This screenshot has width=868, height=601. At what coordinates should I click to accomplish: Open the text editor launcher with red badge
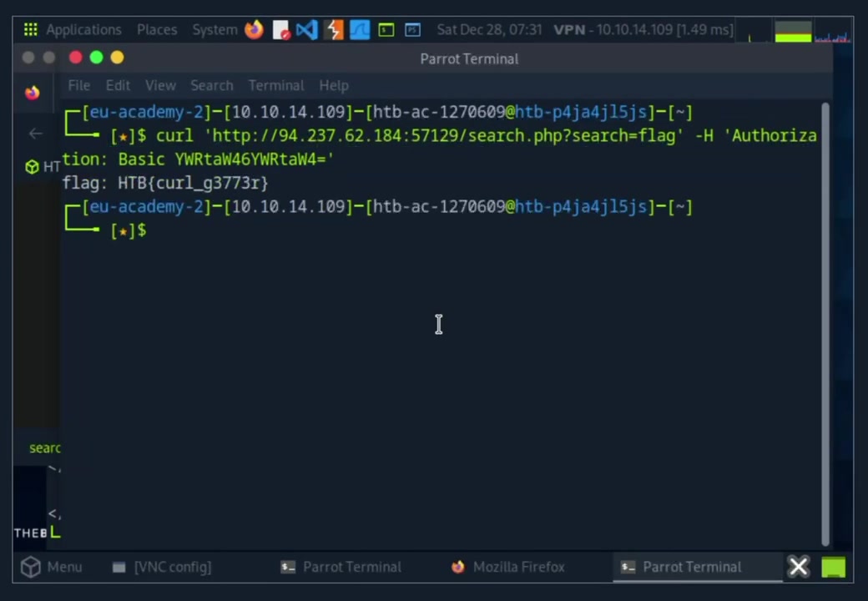point(281,30)
